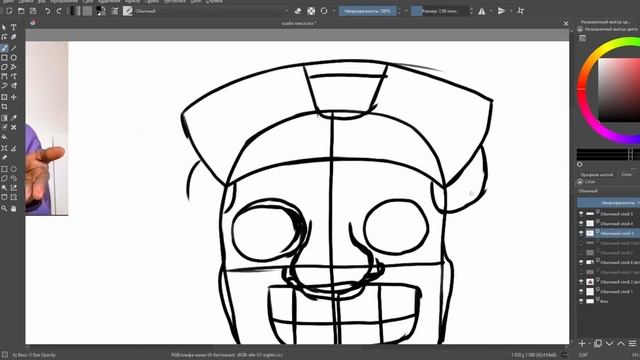Open layer properties at Layers docker bottom

coord(632,344)
